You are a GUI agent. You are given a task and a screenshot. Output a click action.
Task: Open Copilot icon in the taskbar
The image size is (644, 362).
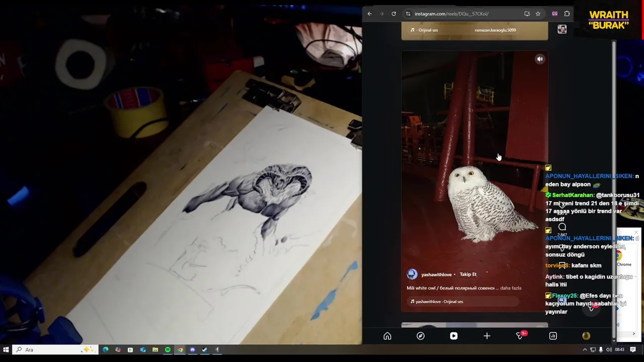coord(118,349)
